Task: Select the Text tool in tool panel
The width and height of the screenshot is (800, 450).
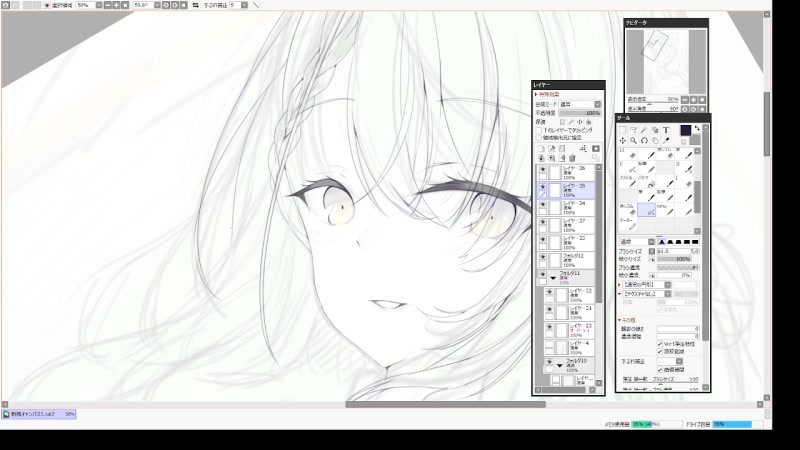Action: (x=665, y=130)
